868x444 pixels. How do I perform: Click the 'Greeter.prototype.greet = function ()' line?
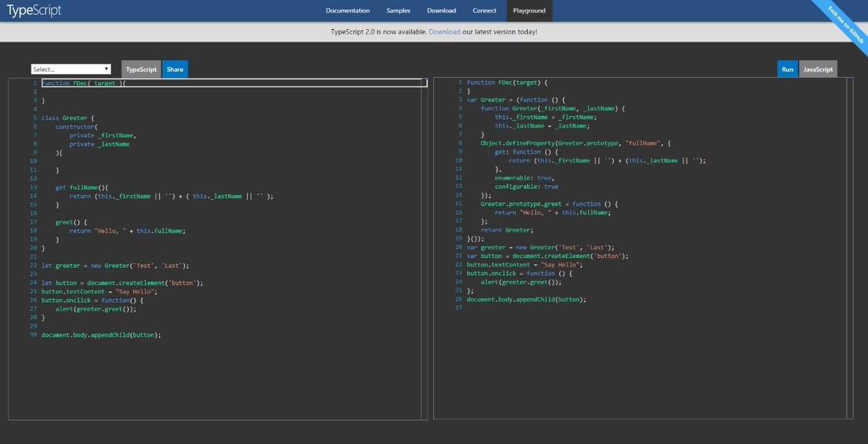coord(549,204)
